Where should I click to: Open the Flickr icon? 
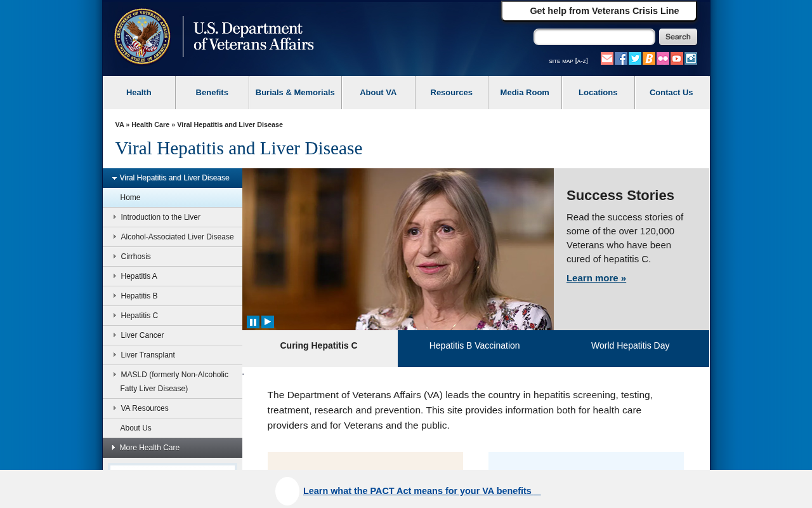(663, 58)
